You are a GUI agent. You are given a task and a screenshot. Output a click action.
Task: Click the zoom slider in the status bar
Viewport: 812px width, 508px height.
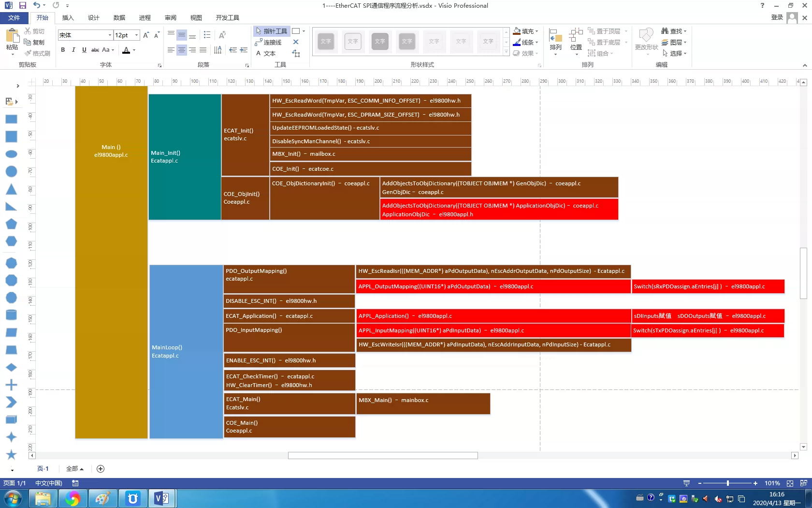(x=728, y=483)
